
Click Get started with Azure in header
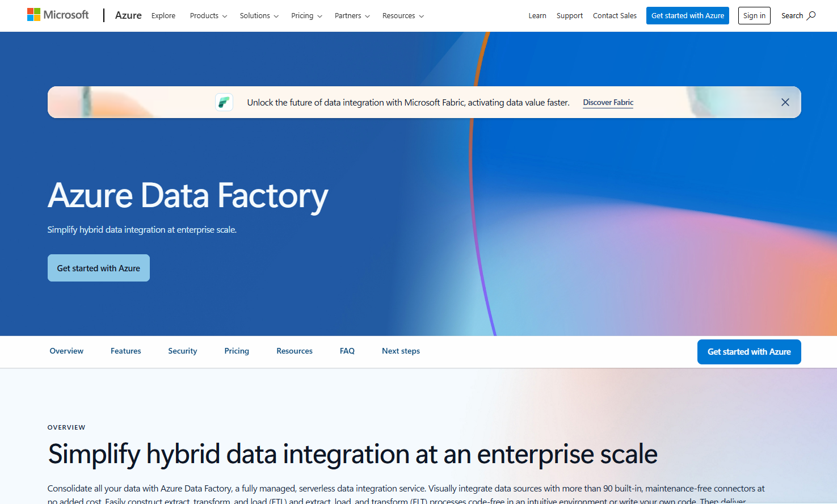(688, 15)
